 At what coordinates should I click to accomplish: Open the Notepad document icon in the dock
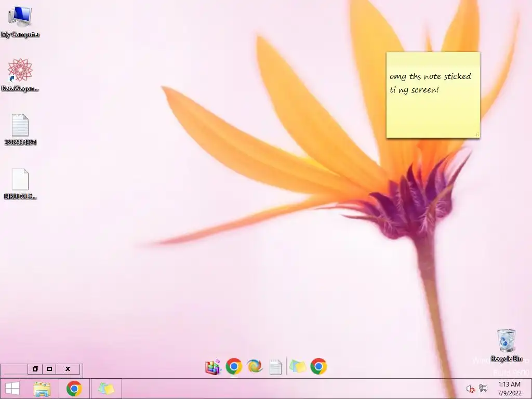(x=275, y=367)
